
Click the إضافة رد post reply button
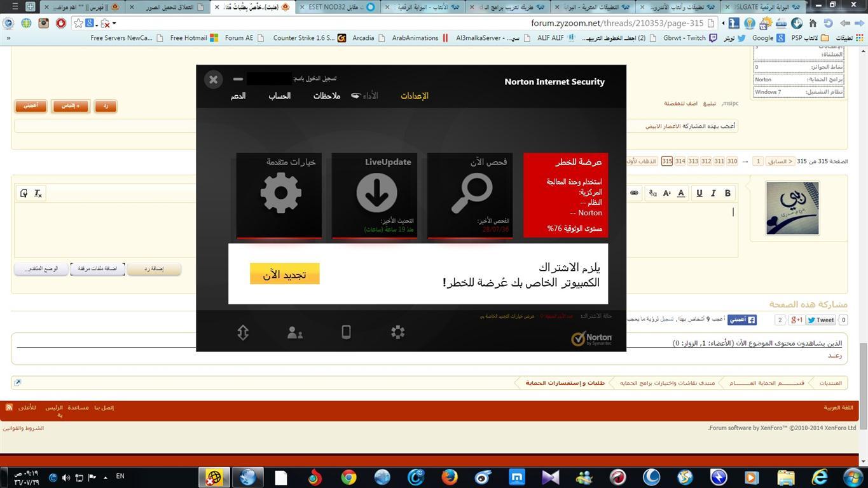(x=154, y=269)
